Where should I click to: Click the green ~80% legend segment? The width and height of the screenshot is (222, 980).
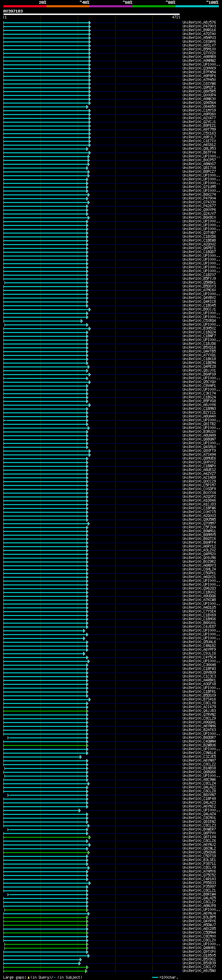[x=154, y=6]
